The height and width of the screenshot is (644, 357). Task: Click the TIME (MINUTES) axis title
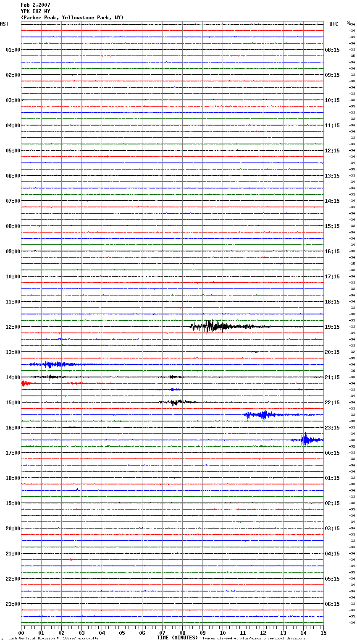(x=177, y=638)
